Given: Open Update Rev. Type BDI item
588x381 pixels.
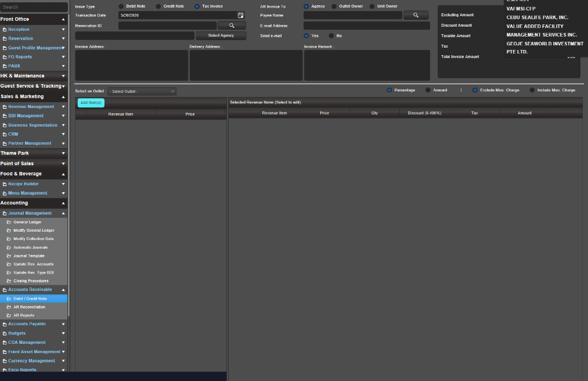Looking at the screenshot, I should tap(34, 272).
